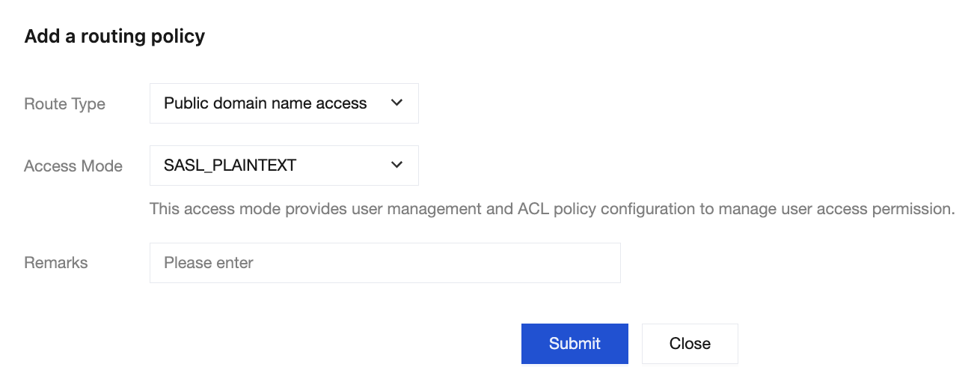Click the Access Mode label
980x376 pixels.
coord(73,166)
